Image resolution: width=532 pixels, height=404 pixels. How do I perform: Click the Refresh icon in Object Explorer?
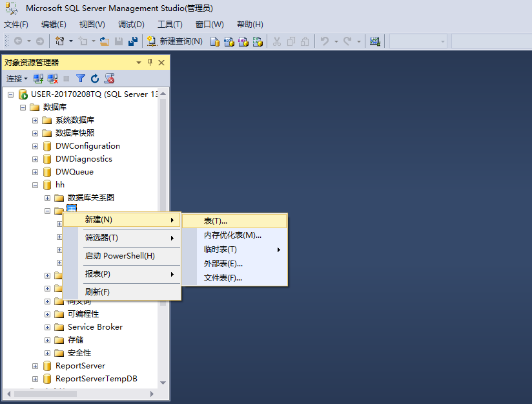[x=95, y=79]
